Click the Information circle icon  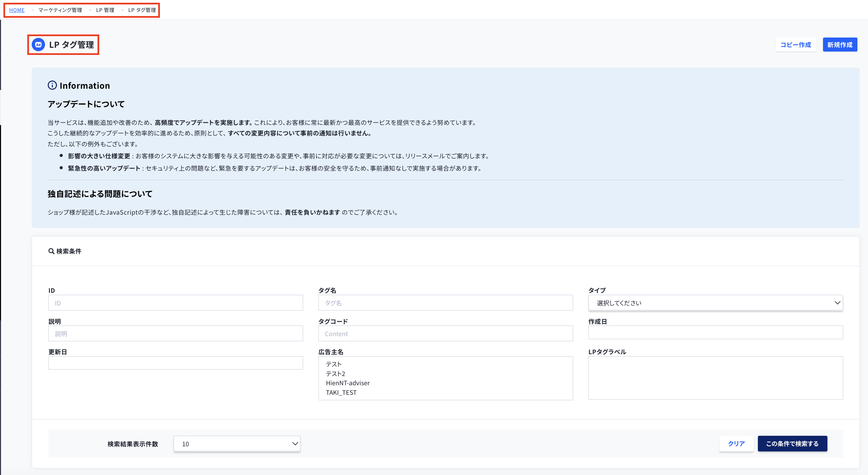(52, 85)
